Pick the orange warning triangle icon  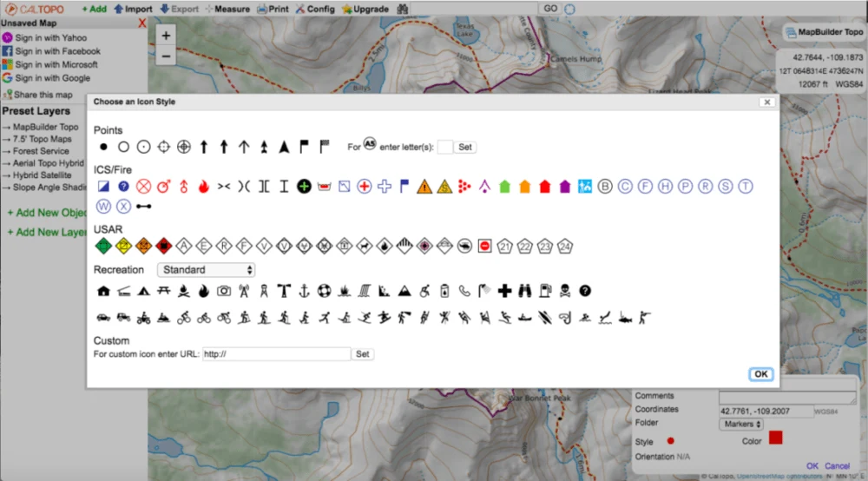pos(424,187)
